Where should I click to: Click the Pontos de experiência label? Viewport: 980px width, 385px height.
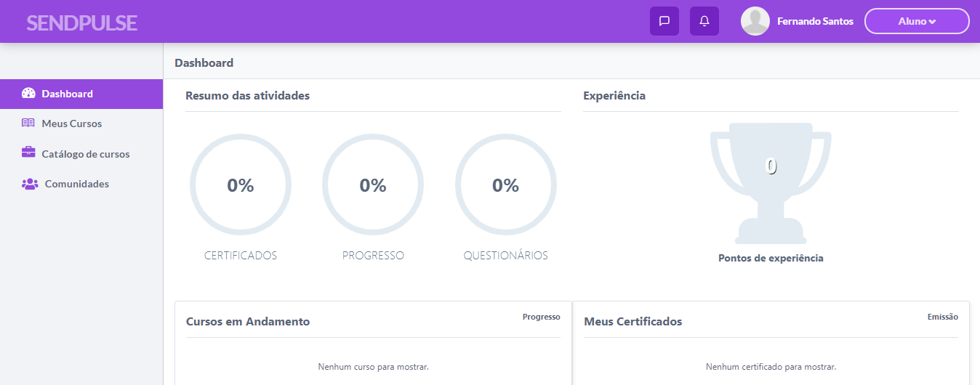point(771,258)
